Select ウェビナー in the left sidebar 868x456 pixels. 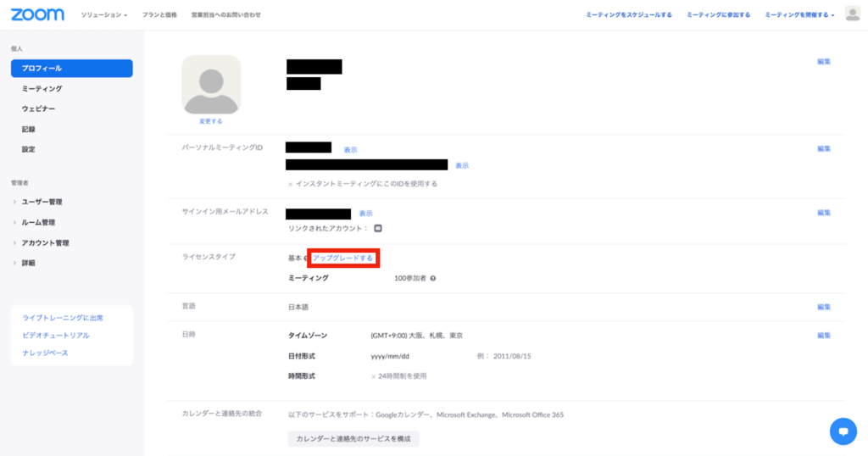pos(39,108)
